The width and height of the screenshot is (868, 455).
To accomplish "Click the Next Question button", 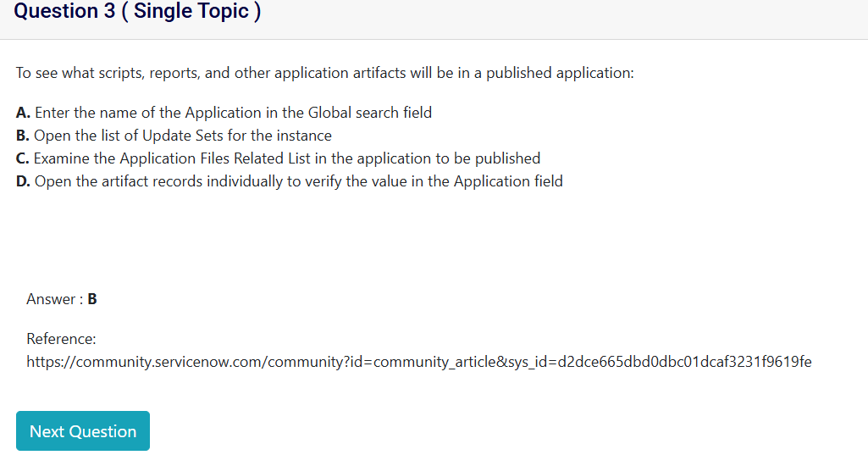I will click(x=83, y=431).
